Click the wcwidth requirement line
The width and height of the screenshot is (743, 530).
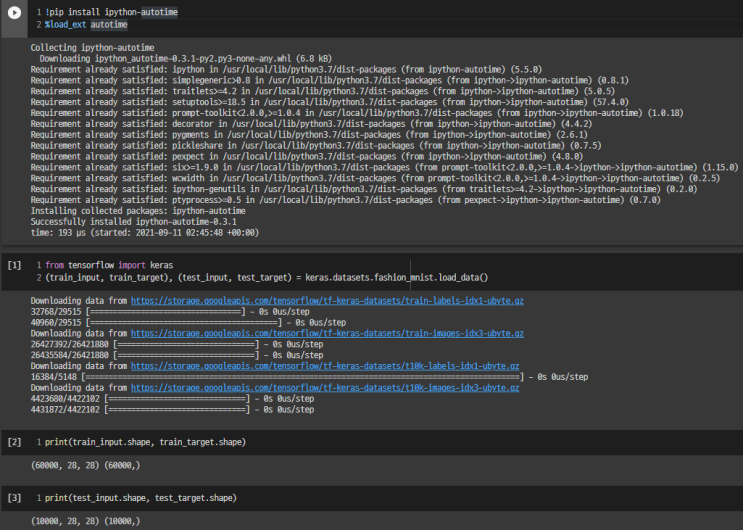(375, 178)
